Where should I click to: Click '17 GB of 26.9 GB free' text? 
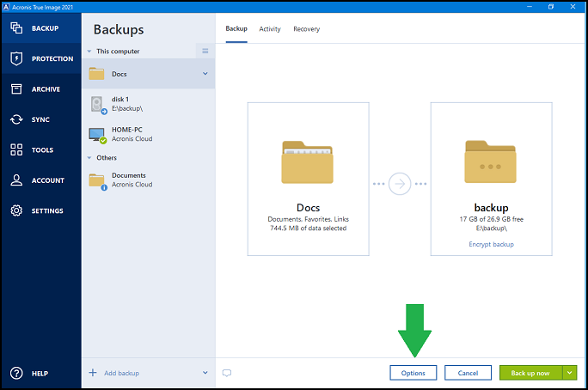[491, 219]
